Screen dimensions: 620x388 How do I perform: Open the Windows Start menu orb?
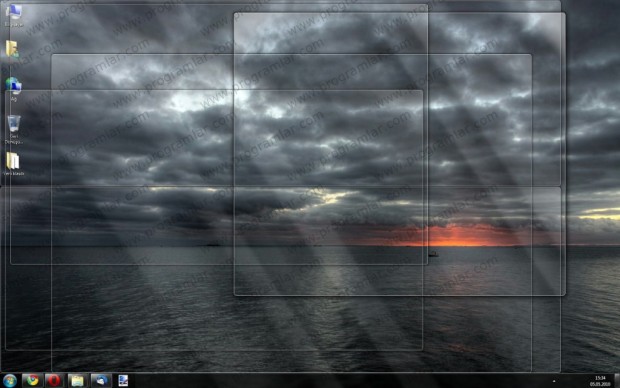(9, 380)
